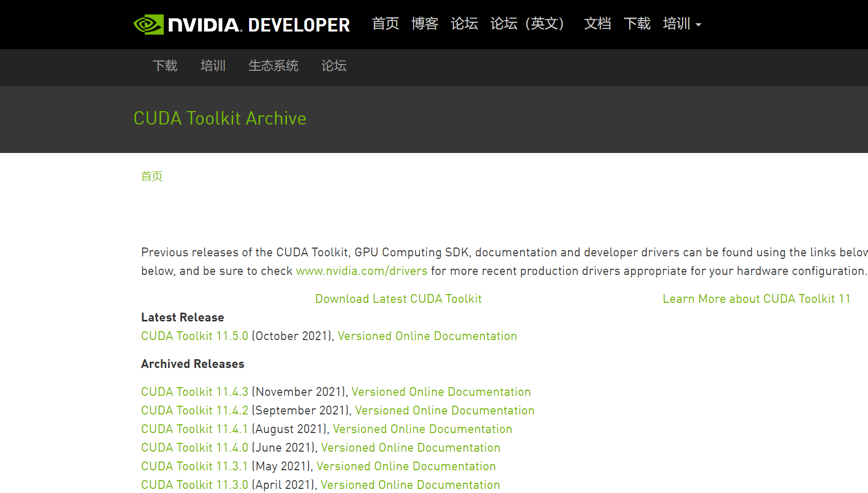
Task: Click the (October 2021) date text
Action: pyautogui.click(x=292, y=336)
